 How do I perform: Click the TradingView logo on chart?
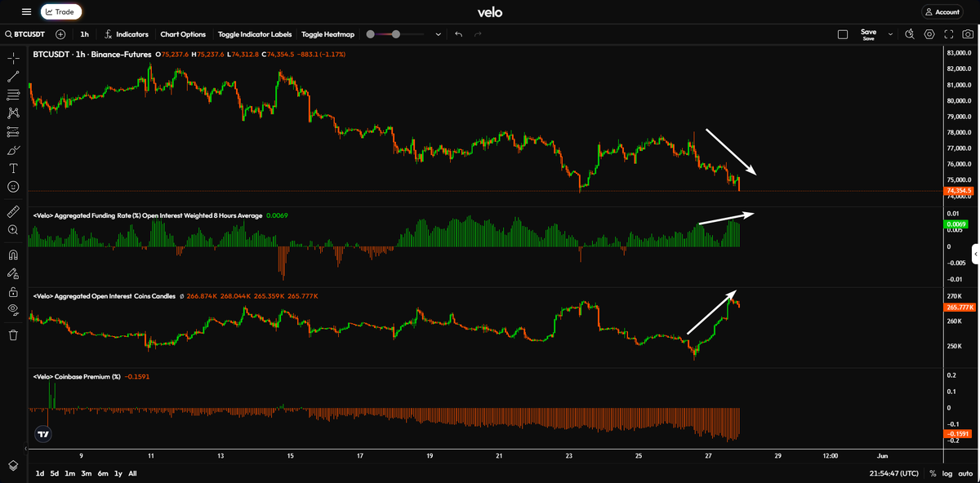click(42, 435)
